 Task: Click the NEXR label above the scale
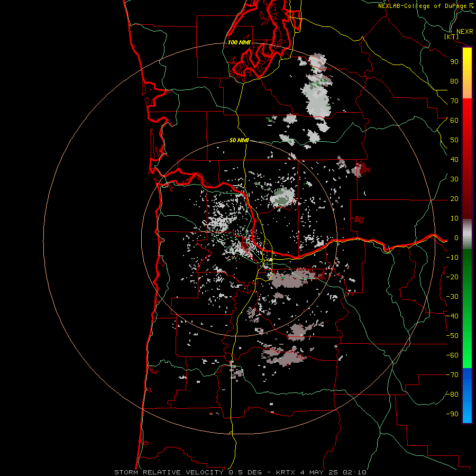pos(464,32)
